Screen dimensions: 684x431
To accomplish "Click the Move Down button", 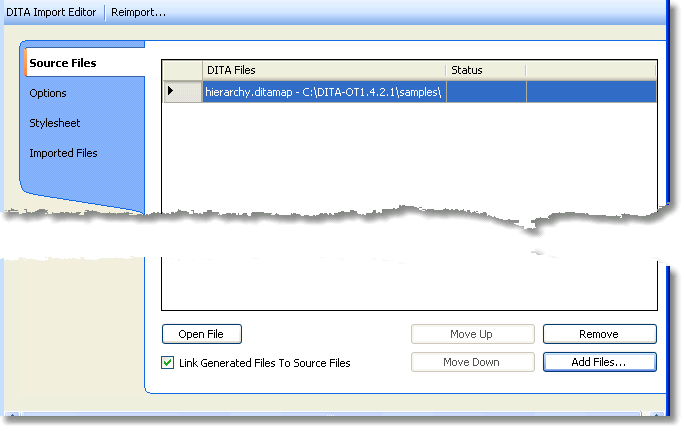I will pyautogui.click(x=472, y=362).
